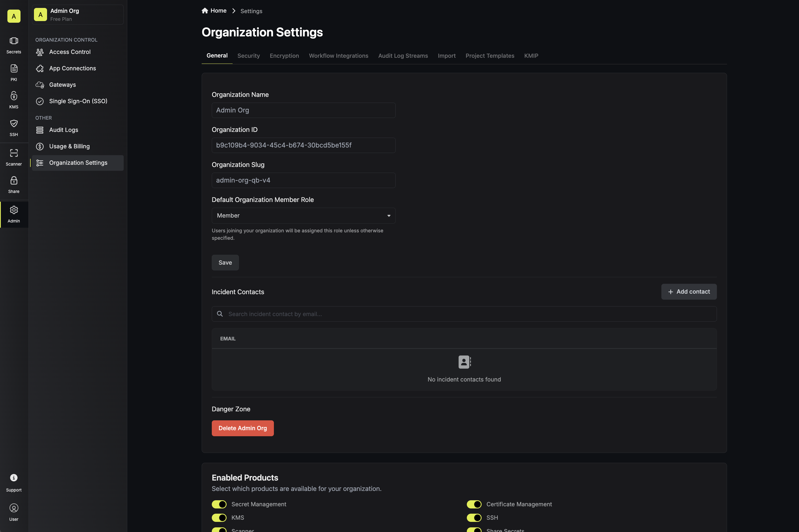Open the PKI section icon
Screen dimensions: 799x532
click(x=14, y=68)
